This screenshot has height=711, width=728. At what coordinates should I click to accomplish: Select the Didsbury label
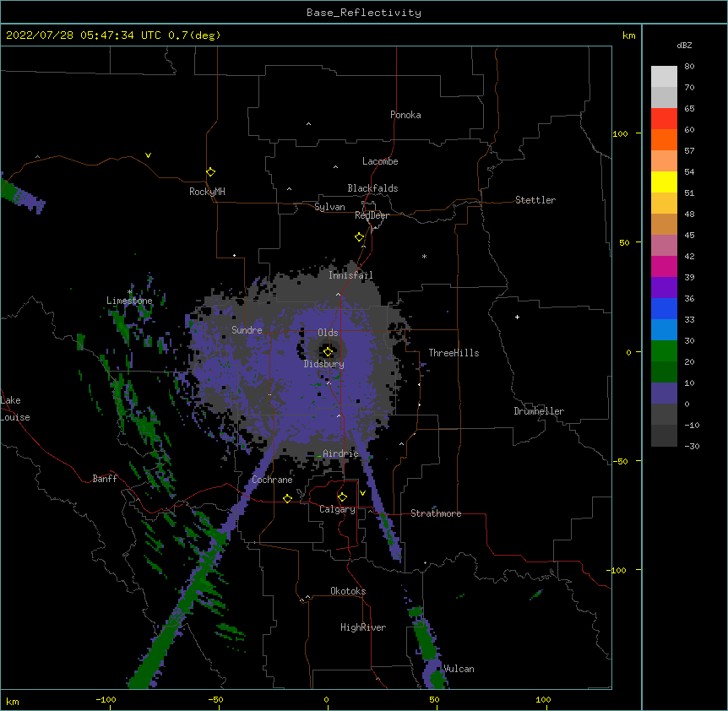click(324, 364)
